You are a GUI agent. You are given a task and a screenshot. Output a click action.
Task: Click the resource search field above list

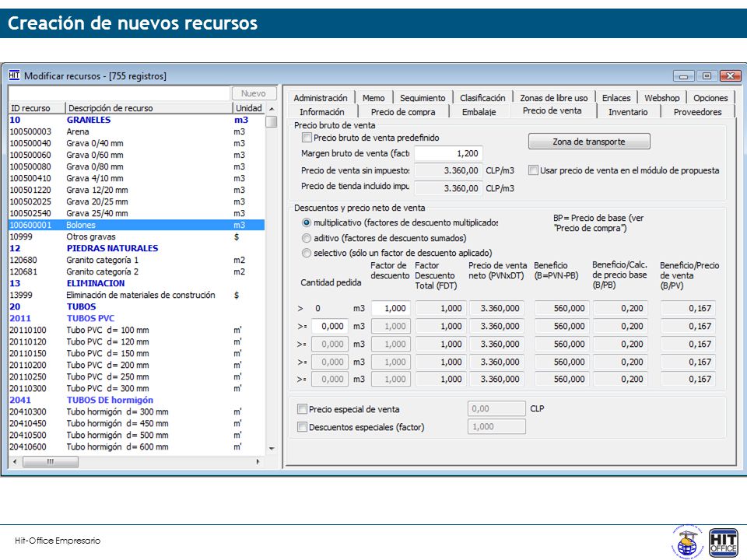[x=120, y=93]
